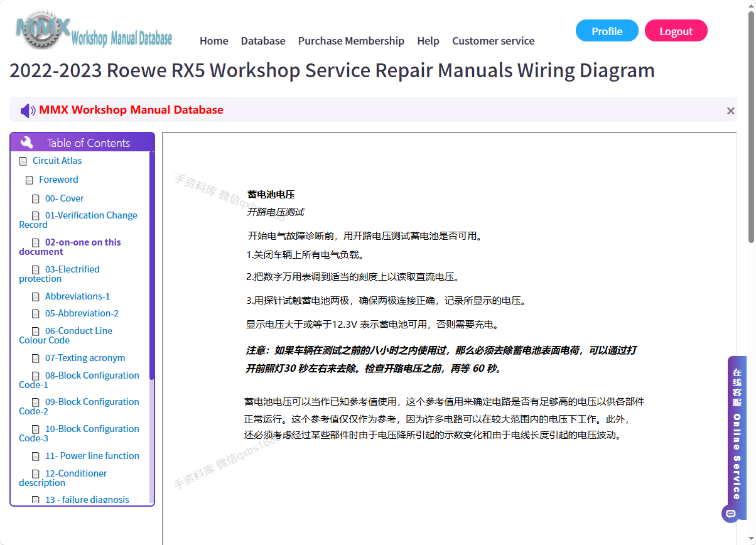The height and width of the screenshot is (545, 756).
Task: Click the page icon beside 09-Block Configuration Code-2
Action: coord(36,402)
